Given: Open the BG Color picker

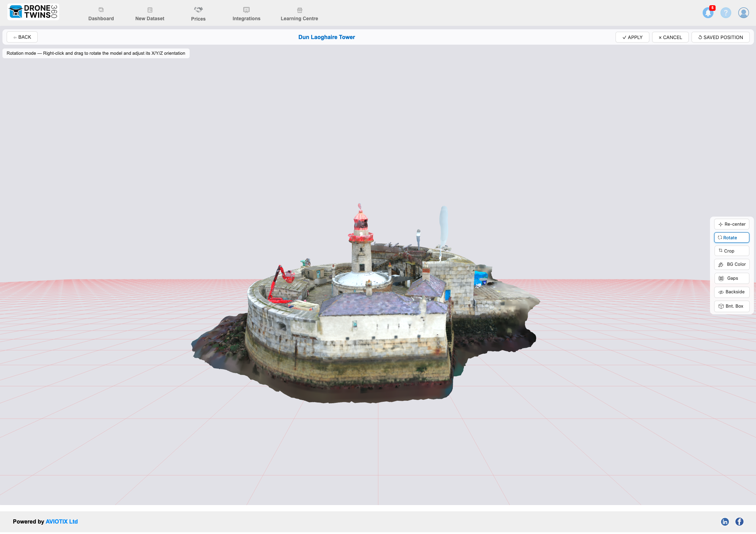Looking at the screenshot, I should click(x=732, y=264).
